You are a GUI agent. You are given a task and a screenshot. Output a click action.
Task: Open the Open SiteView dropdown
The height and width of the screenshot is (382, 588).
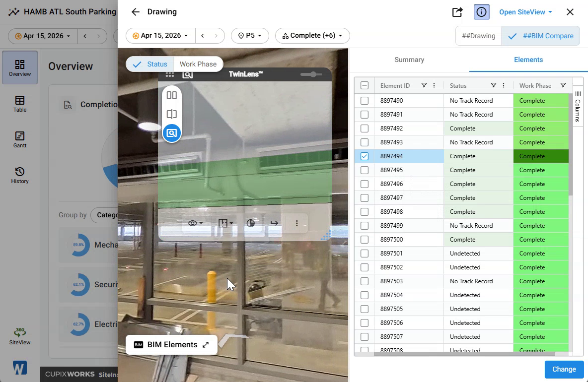[x=525, y=12]
